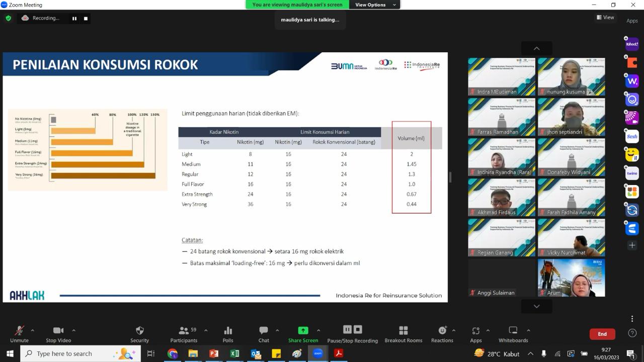
Task: Open PowerPoint from the Windows taskbar
Action: click(214, 353)
